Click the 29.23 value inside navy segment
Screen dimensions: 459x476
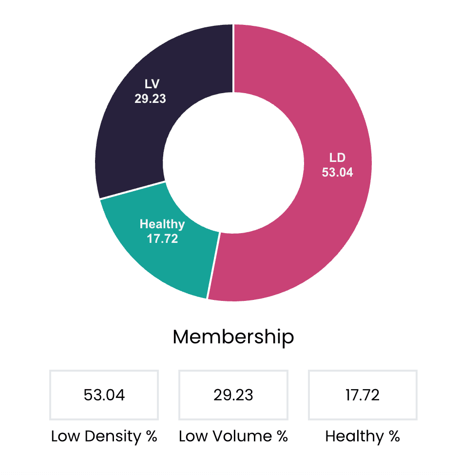coord(150,99)
